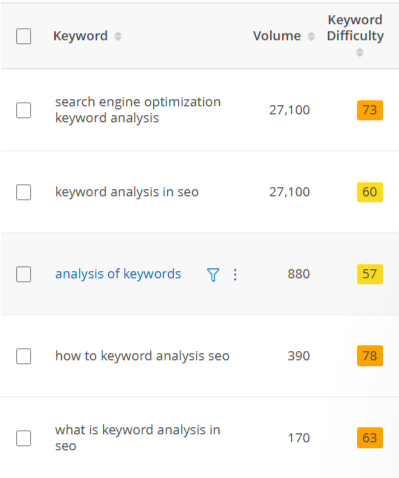The width and height of the screenshot is (399, 478).
Task: Sort by Volume column arrows icon
Action: [x=311, y=36]
